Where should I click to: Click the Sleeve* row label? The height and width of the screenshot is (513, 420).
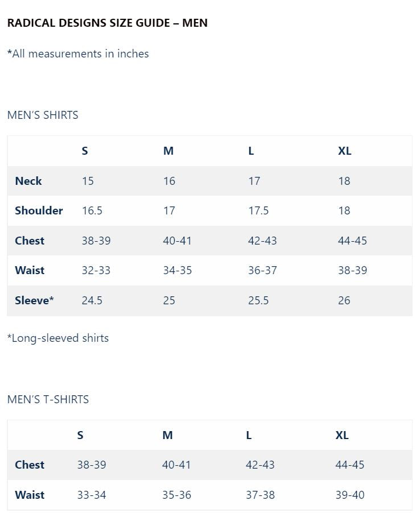tap(34, 300)
